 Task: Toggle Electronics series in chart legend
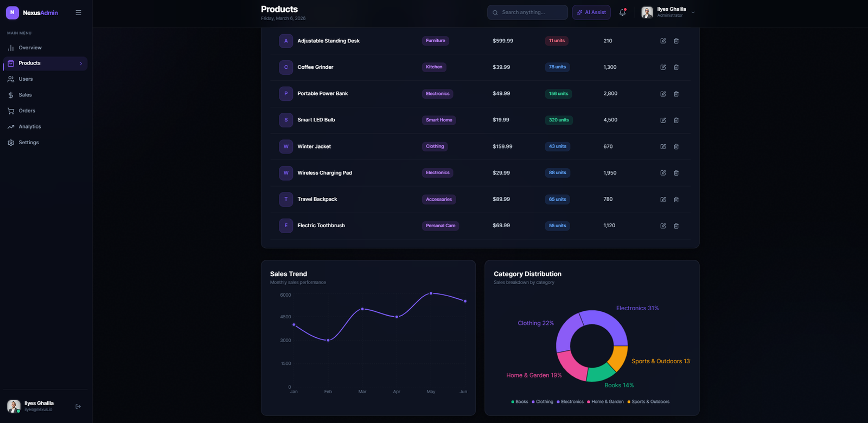[x=570, y=402]
